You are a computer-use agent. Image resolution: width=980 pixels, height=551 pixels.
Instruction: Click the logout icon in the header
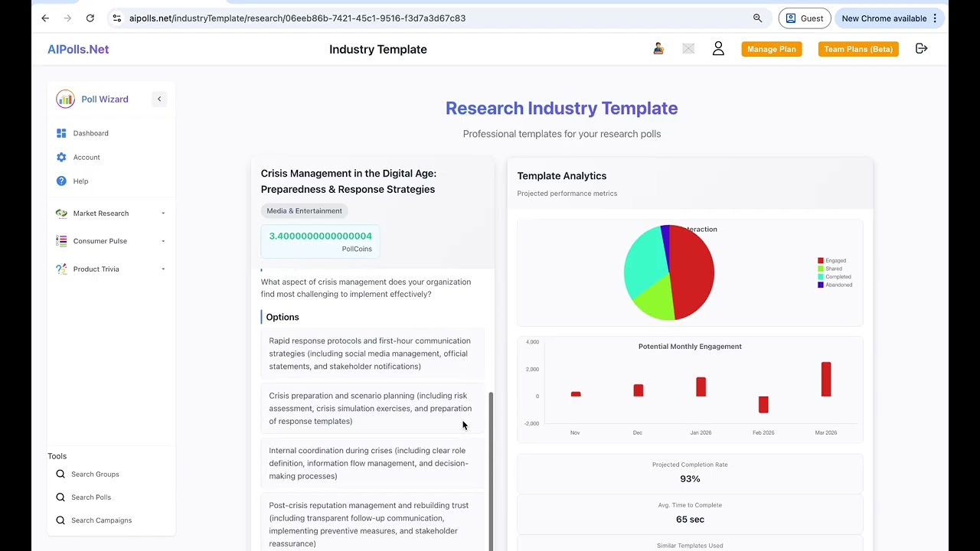point(922,49)
